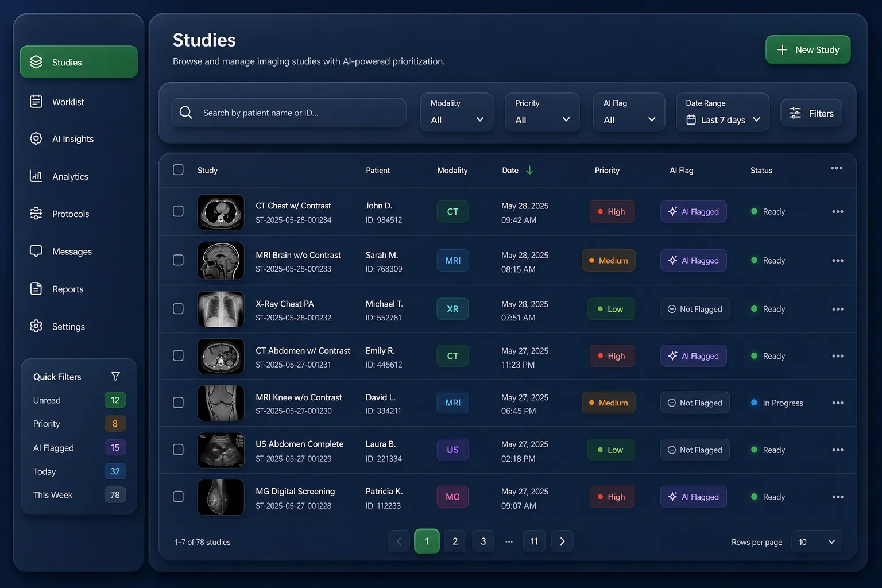Screen dimensions: 882x588
Task: Open row actions for MRI Brain w/o Contrast
Action: point(838,261)
